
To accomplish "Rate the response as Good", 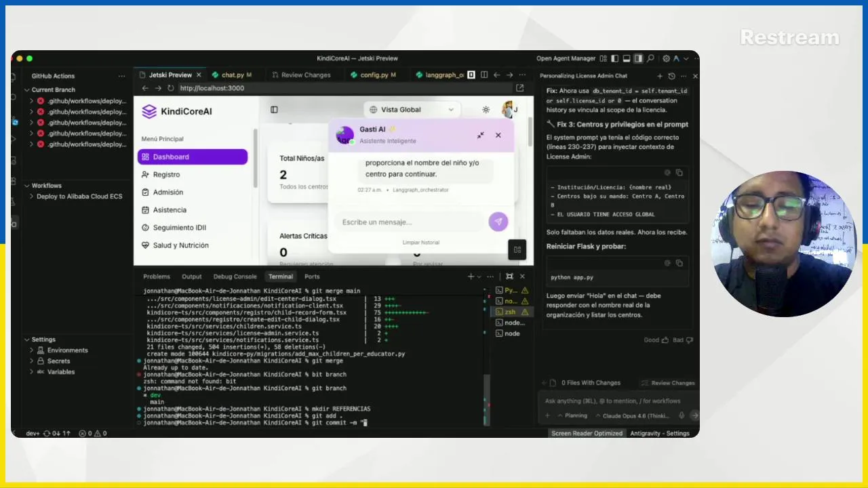I will coord(656,340).
